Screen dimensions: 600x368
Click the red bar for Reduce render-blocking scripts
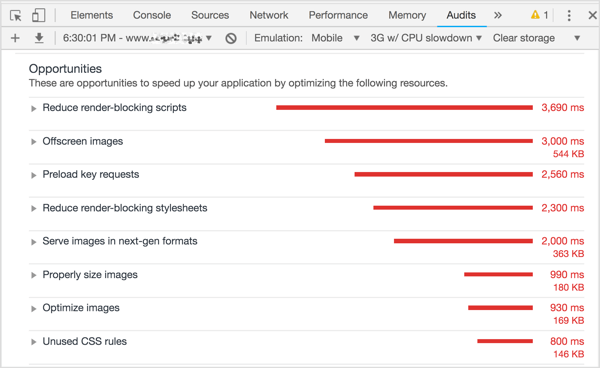[404, 107]
